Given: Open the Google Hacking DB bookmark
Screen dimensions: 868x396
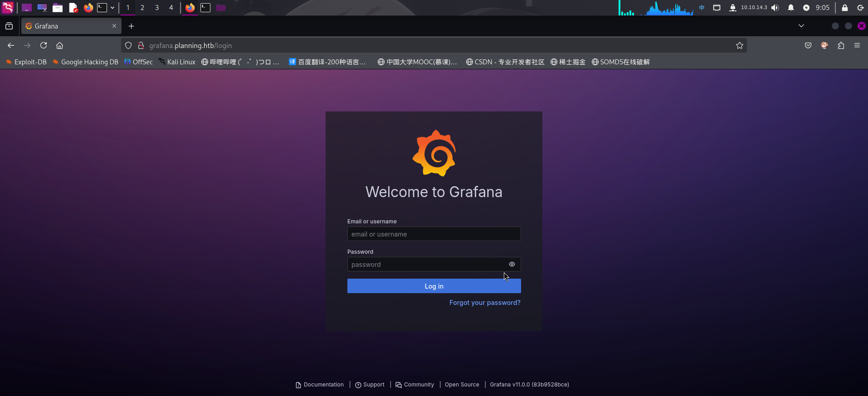Looking at the screenshot, I should click(85, 62).
